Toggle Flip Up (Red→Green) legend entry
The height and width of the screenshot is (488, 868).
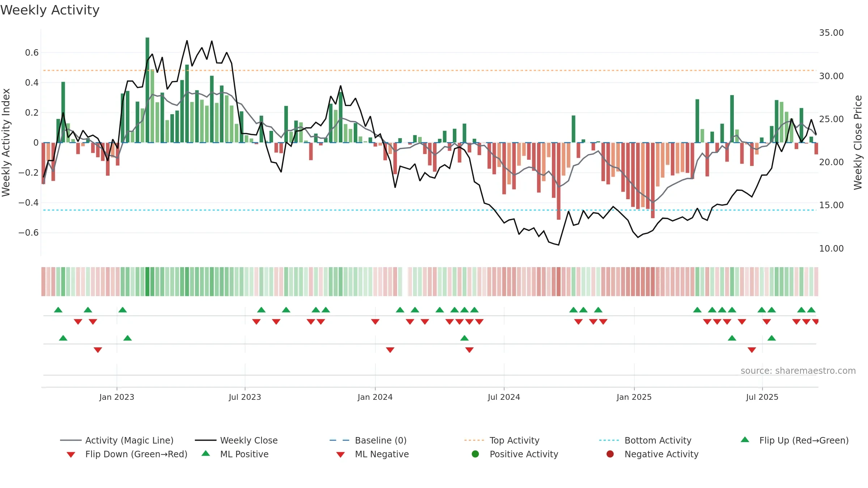pyautogui.click(x=794, y=440)
